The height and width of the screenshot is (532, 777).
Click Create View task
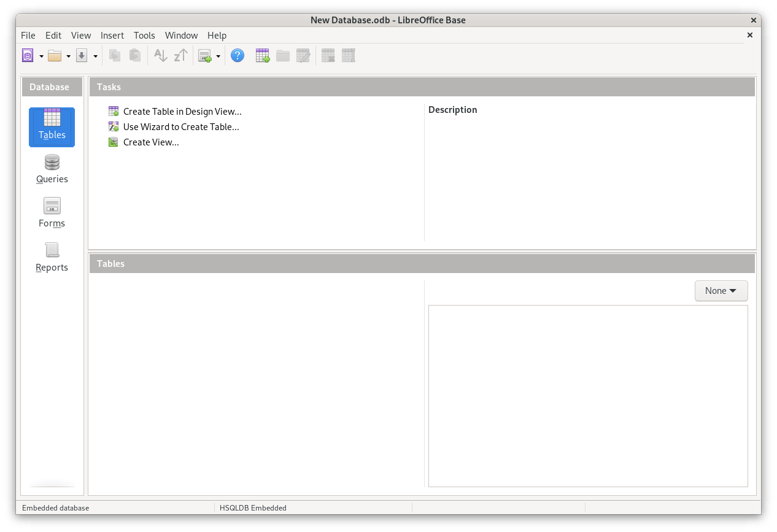pyautogui.click(x=150, y=142)
